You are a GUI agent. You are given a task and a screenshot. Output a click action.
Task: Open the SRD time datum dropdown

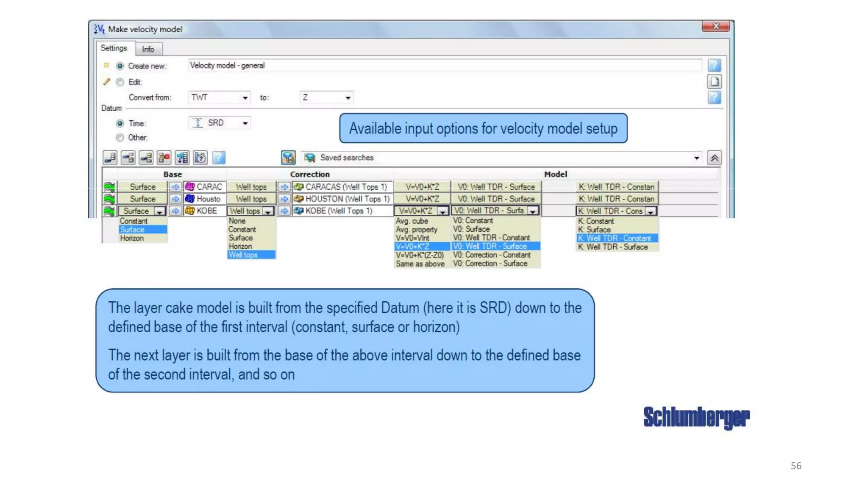pyautogui.click(x=245, y=123)
